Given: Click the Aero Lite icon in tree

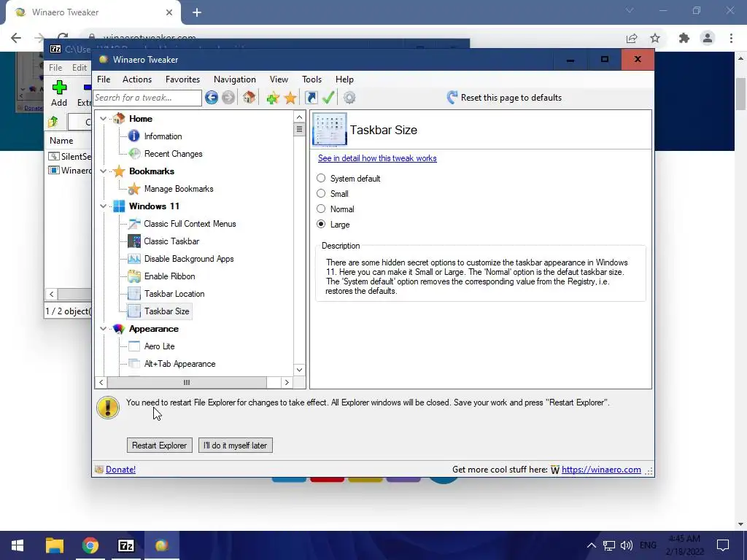Looking at the screenshot, I should point(134,346).
